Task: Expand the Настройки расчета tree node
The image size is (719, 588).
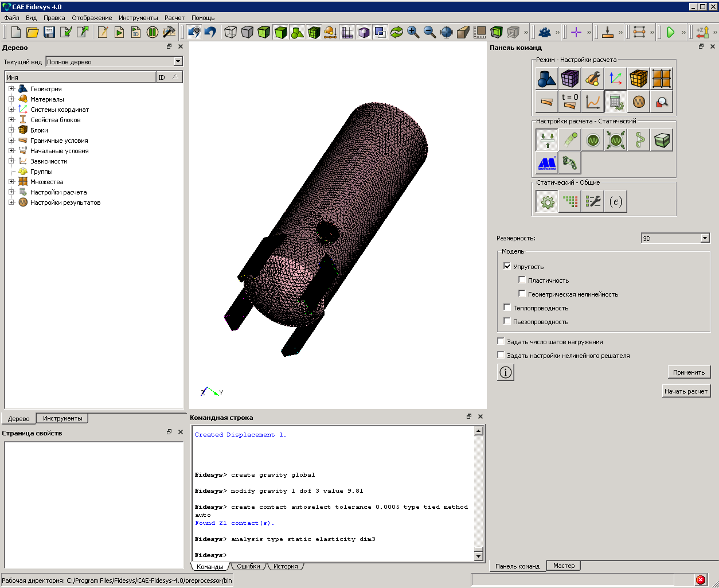Action: (11, 192)
